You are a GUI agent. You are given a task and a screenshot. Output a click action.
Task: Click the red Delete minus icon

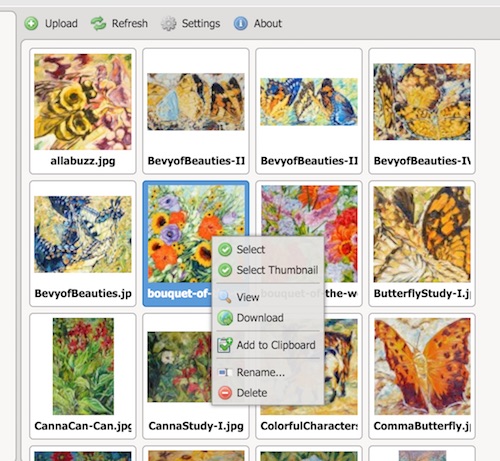(225, 393)
